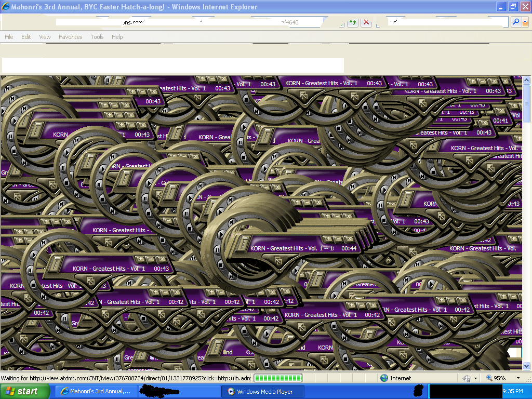Click the page's vertical scrollbar up arrow

[526, 81]
